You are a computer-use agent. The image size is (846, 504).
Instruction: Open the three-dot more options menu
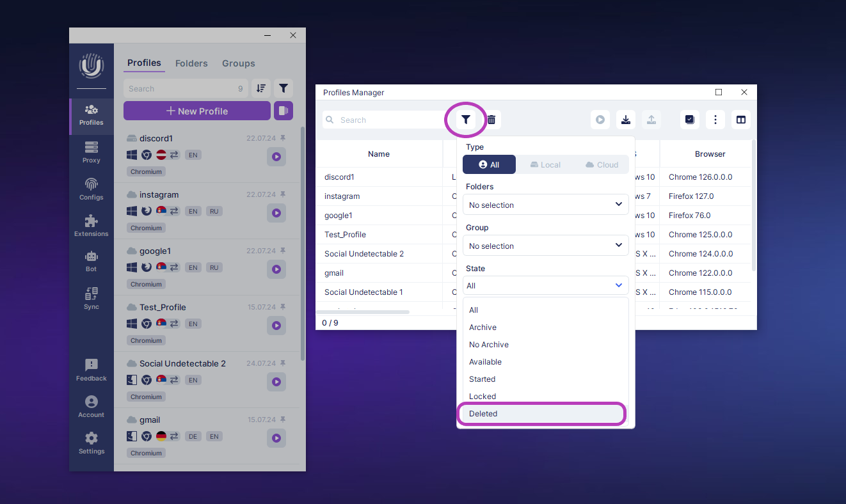[x=715, y=120]
